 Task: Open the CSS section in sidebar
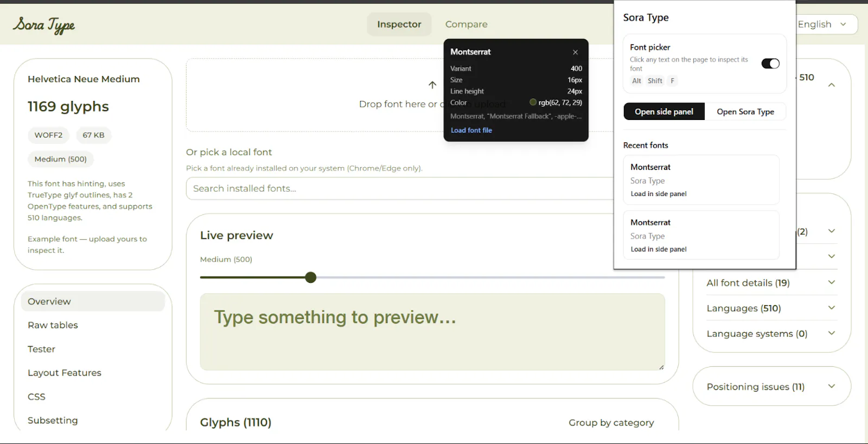tap(36, 397)
